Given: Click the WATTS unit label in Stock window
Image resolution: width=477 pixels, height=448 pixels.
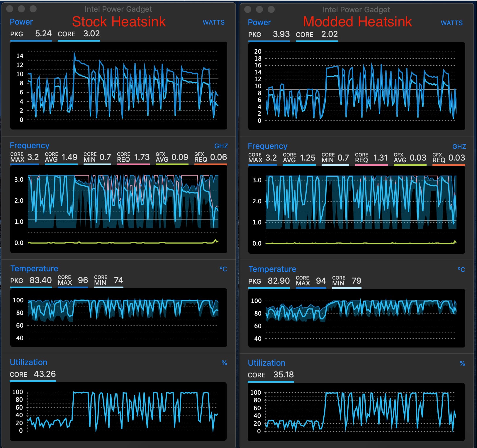Looking at the screenshot, I should pyautogui.click(x=214, y=23).
